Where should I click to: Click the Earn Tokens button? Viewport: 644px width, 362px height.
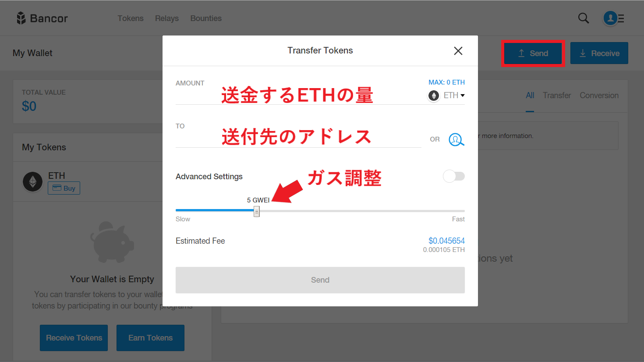[151, 338]
